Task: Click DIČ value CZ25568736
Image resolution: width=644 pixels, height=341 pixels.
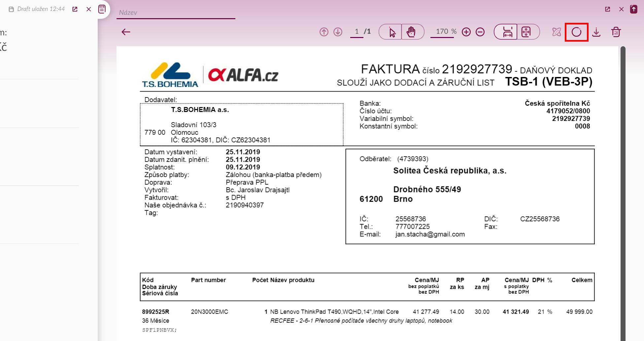Action: 540,219
